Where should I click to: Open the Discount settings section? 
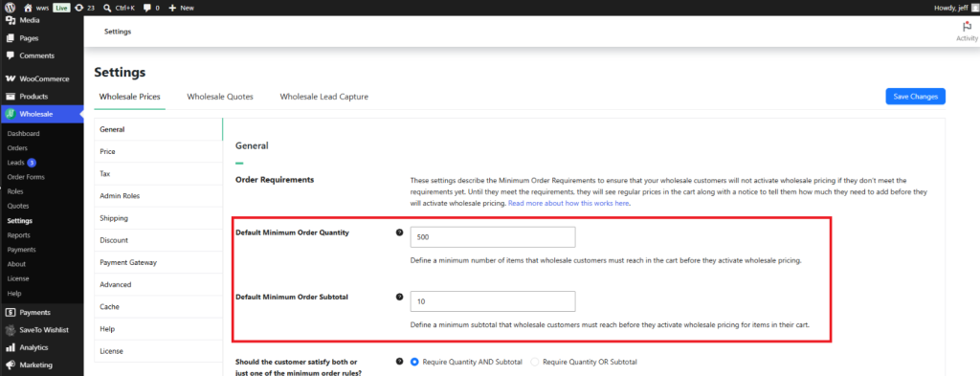click(158, 240)
